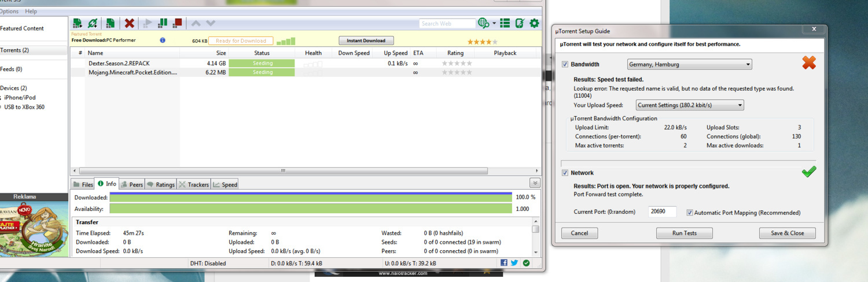
Task: Switch to the Peers tab
Action: 131,185
